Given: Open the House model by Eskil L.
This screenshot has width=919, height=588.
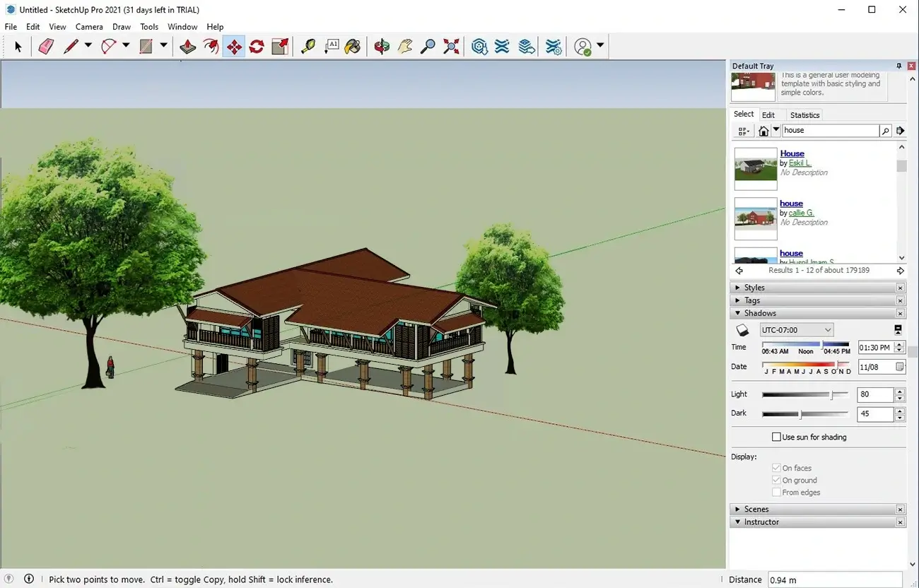Looking at the screenshot, I should (792, 153).
